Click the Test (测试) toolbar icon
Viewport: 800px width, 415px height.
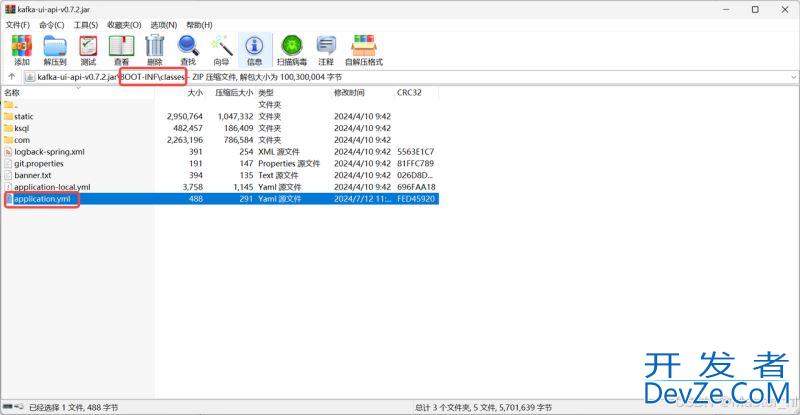coord(88,51)
